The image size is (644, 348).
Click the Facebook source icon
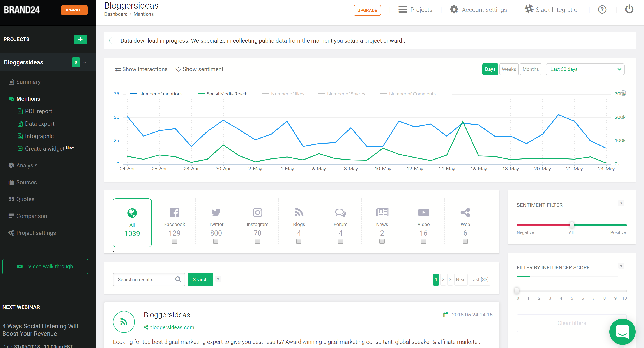(x=174, y=213)
